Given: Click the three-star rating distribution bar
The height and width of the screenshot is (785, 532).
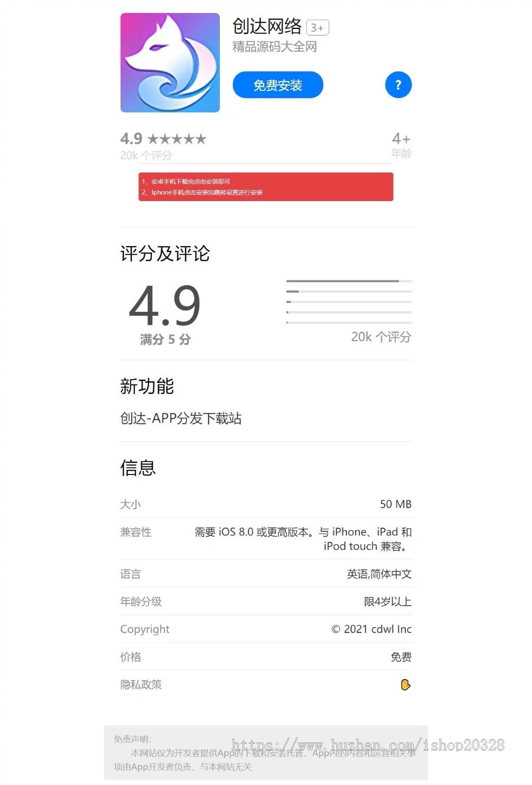Looking at the screenshot, I should pyautogui.click(x=349, y=302).
